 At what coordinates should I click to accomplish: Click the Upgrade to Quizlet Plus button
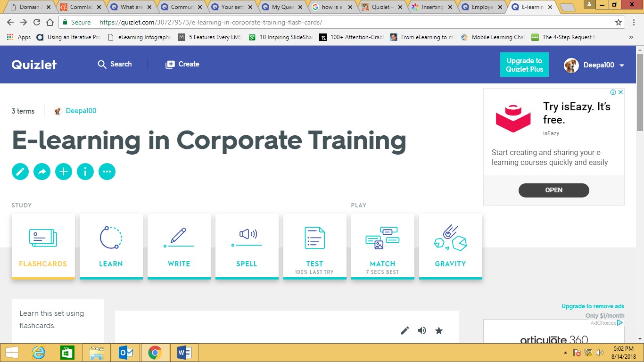click(524, 65)
